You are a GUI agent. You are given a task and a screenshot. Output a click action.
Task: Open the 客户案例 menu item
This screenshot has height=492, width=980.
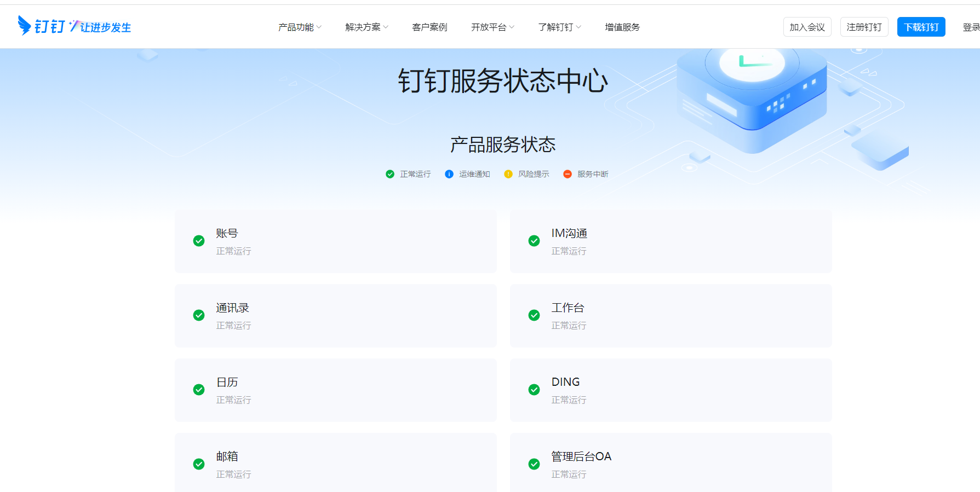pos(429,27)
